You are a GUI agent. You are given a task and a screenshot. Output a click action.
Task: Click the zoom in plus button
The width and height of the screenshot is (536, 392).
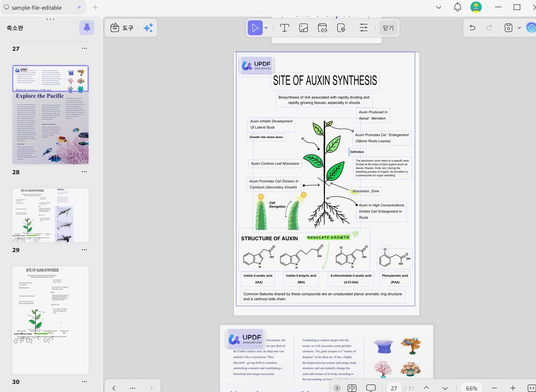tap(513, 388)
